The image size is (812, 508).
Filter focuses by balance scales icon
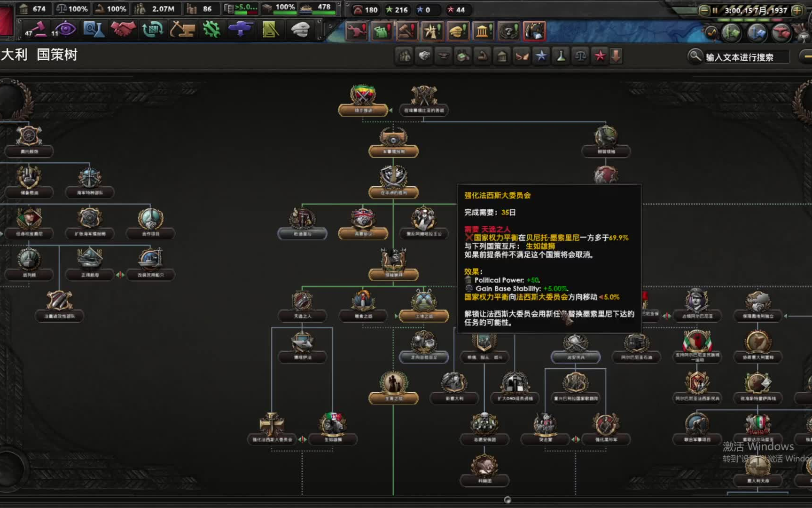click(x=581, y=56)
